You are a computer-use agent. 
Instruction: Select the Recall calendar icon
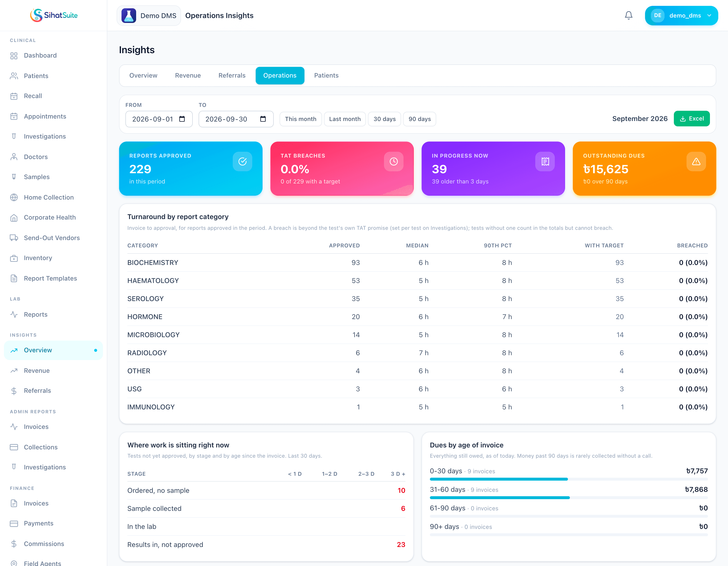(14, 96)
